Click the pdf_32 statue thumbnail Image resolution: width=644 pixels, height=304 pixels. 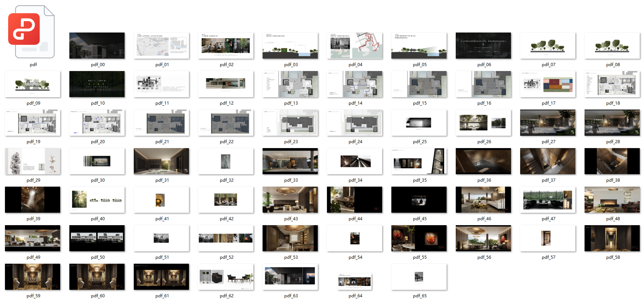[226, 161]
